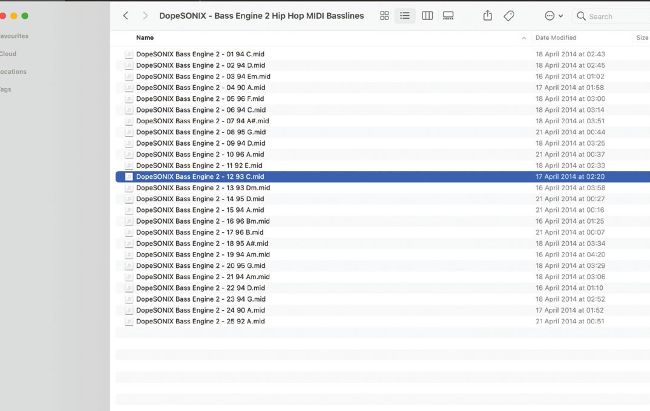
Task: Select file icon for 01 94 C.mid
Action: tap(128, 54)
